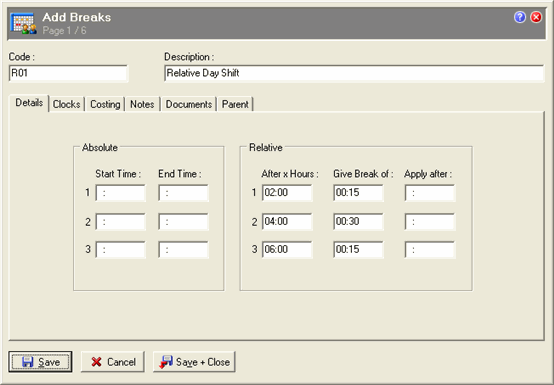The image size is (554, 385).
Task: Open the Parent tab
Action: point(235,104)
